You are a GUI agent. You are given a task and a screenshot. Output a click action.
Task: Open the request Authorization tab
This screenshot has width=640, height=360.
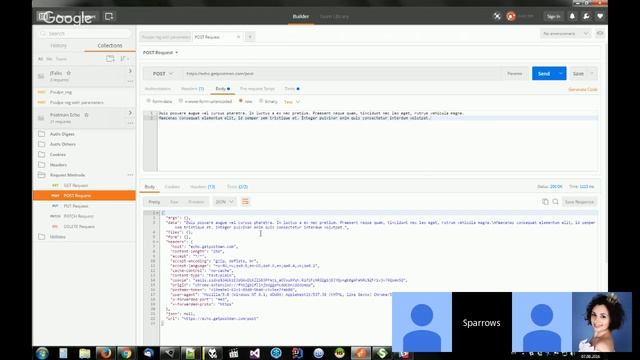click(x=158, y=89)
